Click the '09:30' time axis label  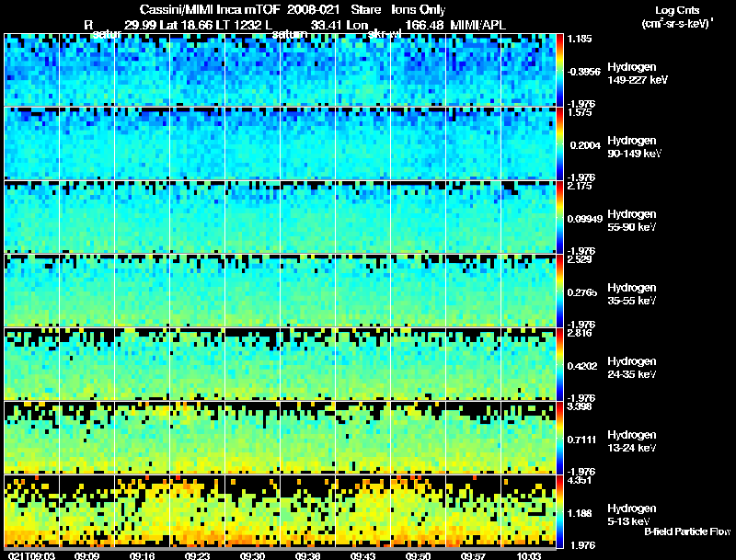coord(252,555)
